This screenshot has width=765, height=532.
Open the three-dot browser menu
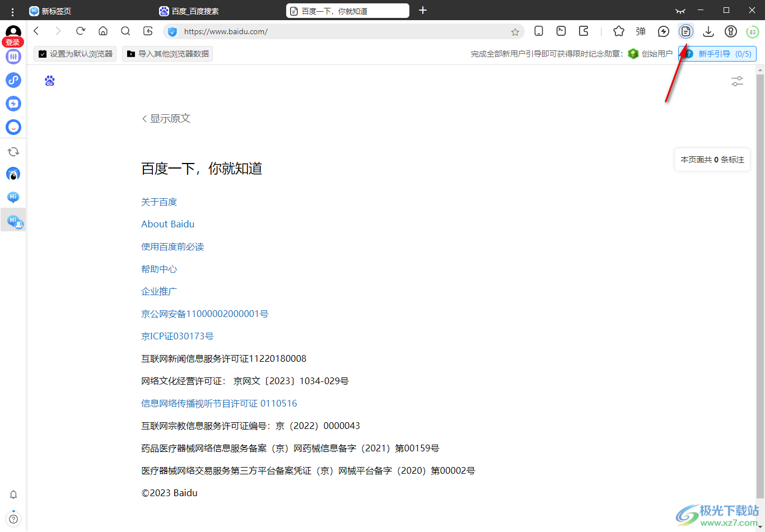(x=13, y=11)
